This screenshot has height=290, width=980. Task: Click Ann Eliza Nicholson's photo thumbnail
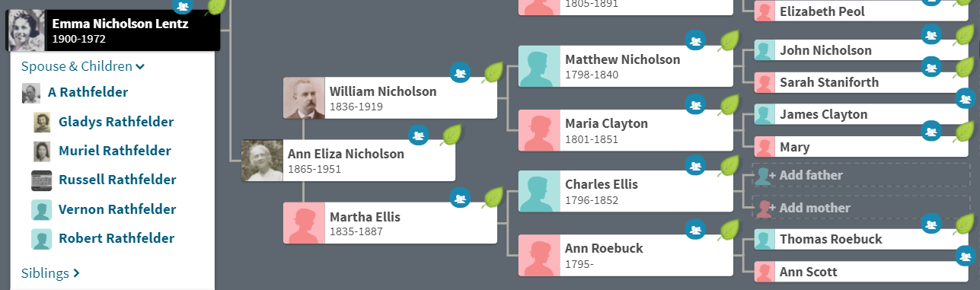262,160
